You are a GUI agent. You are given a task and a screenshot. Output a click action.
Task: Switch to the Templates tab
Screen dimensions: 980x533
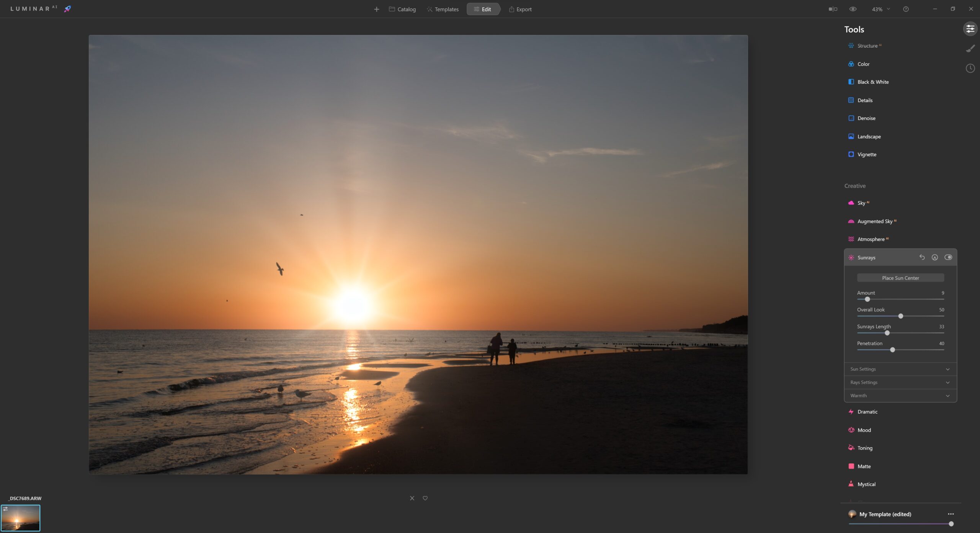[x=443, y=9]
